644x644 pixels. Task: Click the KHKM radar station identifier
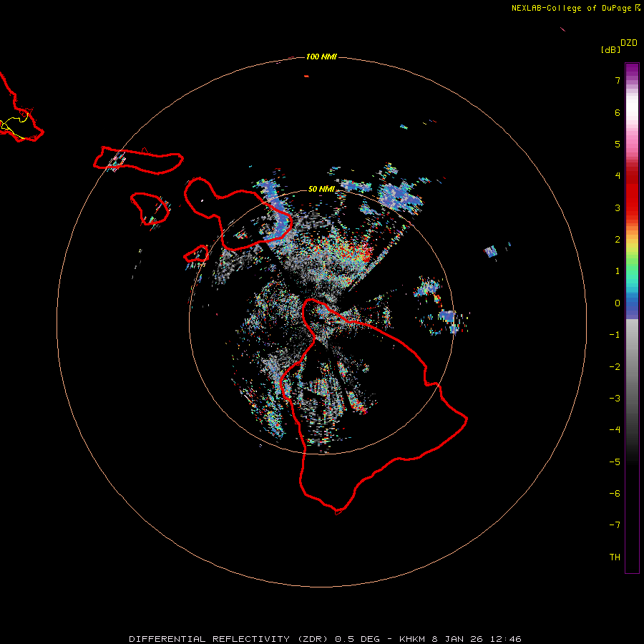tap(414, 639)
